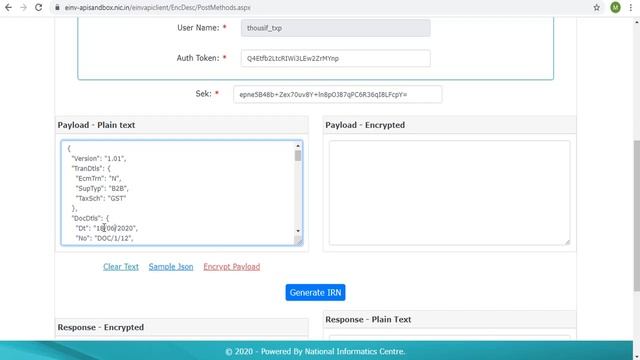Screen dimensions: 640x360
Task: Click the Response - Encrypted heading
Action: tap(101, 327)
